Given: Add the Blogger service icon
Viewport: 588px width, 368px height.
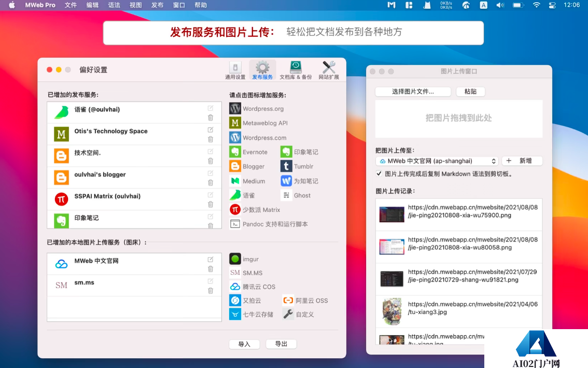Looking at the screenshot, I should pyautogui.click(x=235, y=166).
